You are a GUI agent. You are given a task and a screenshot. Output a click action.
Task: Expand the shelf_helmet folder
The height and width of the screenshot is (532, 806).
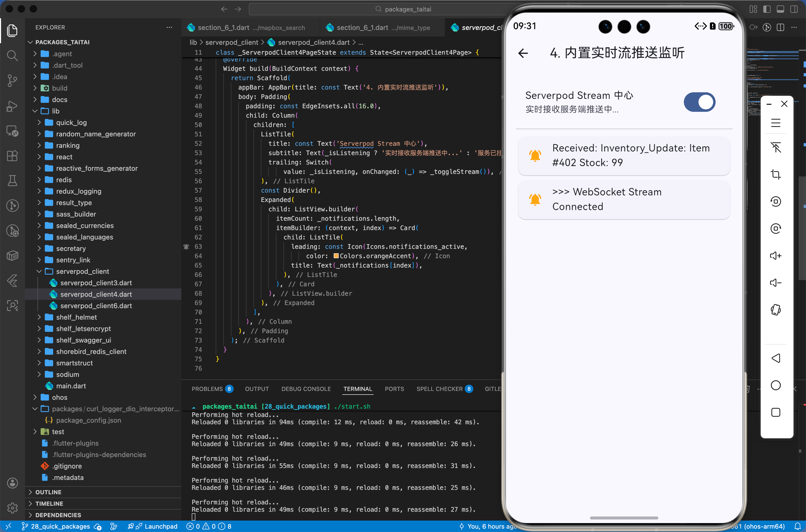[76, 317]
